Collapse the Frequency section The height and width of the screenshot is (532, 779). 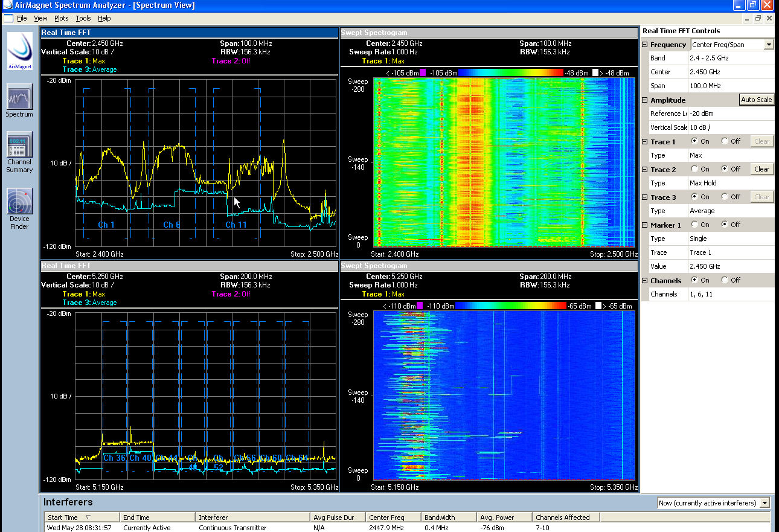pos(645,45)
